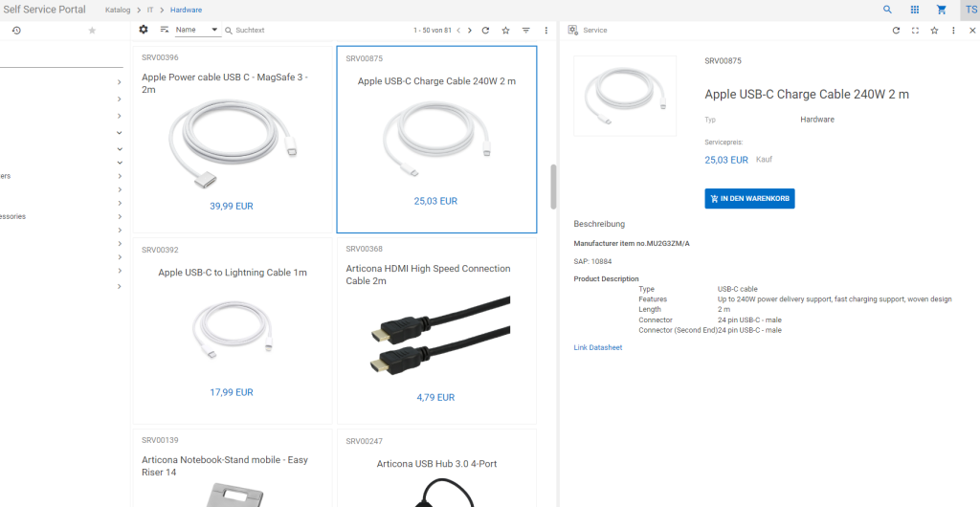The width and height of the screenshot is (980, 507).
Task: Favorite the catalog list view star
Action: 505,30
